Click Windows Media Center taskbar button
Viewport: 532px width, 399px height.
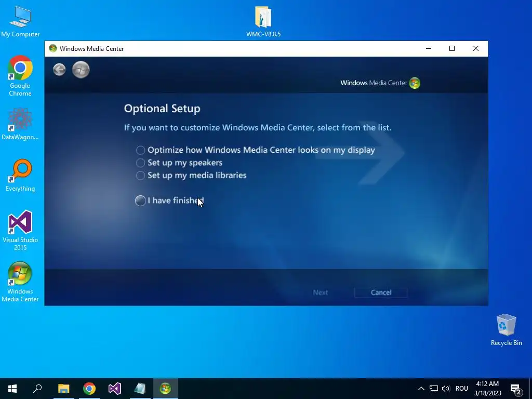(166, 389)
